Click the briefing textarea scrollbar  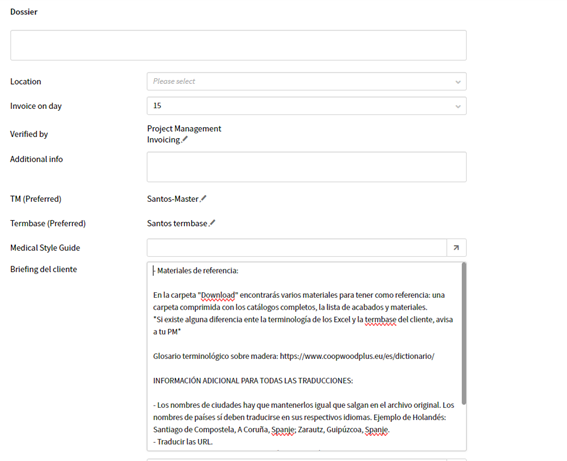click(464, 333)
